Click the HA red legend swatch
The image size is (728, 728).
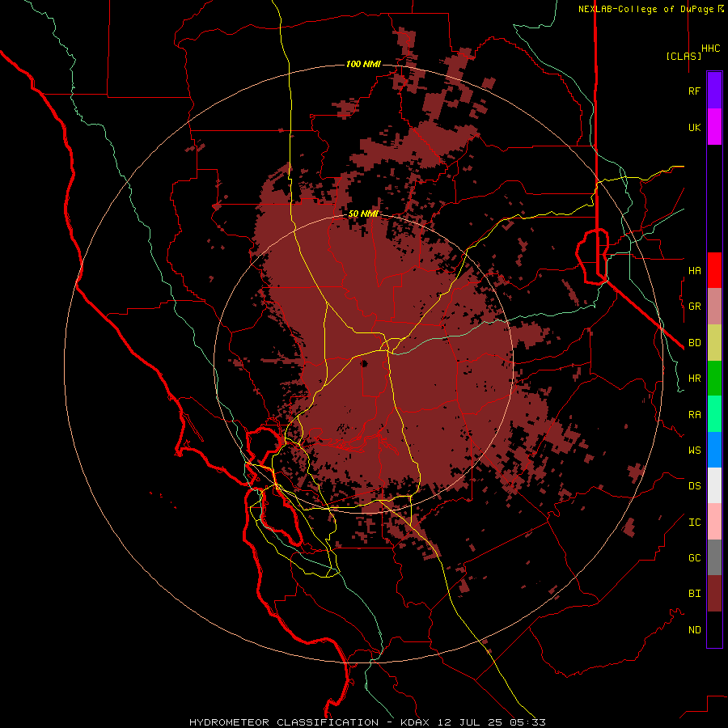714,270
